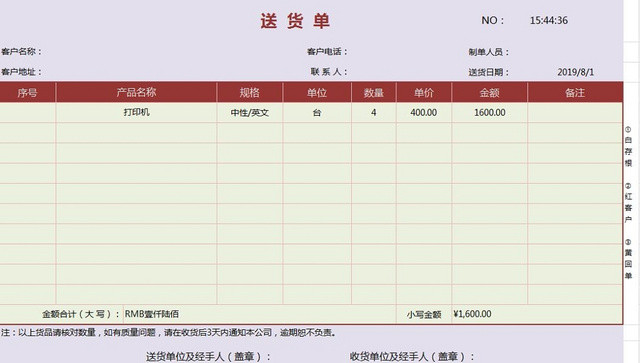This screenshot has width=640, height=363.
Task: Select the 规格 column header
Action: (x=249, y=92)
